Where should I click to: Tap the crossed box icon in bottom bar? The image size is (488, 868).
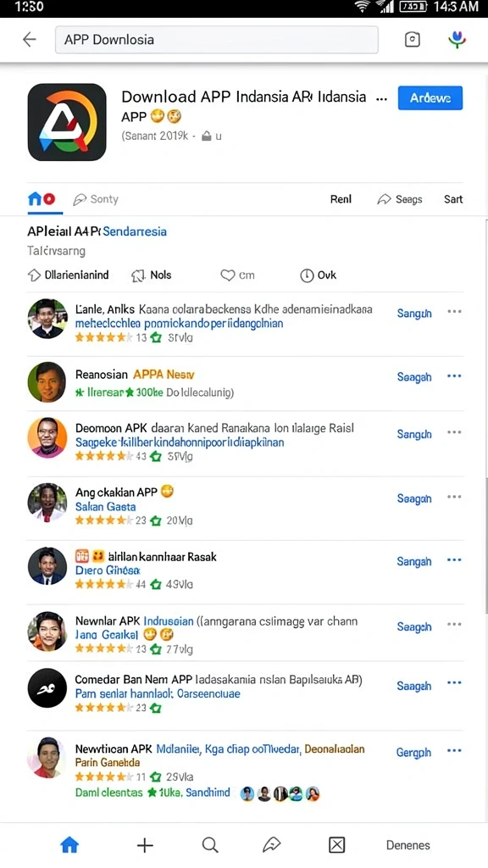click(x=336, y=845)
